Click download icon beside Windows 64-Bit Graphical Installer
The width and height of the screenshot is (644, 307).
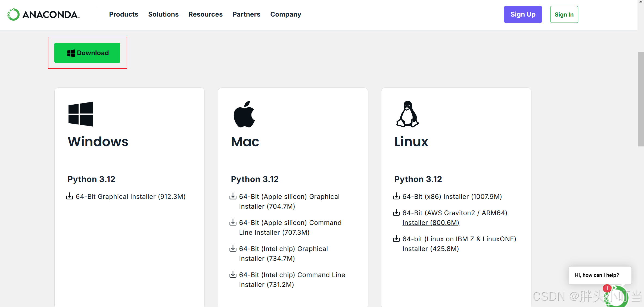click(x=70, y=196)
